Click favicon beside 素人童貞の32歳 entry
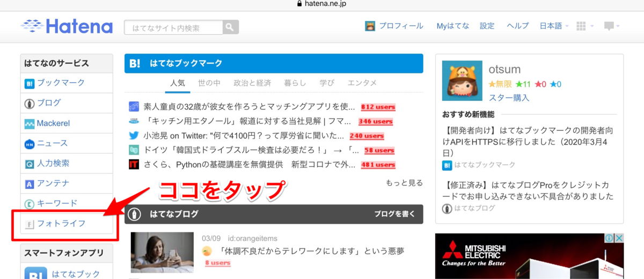 (134, 106)
